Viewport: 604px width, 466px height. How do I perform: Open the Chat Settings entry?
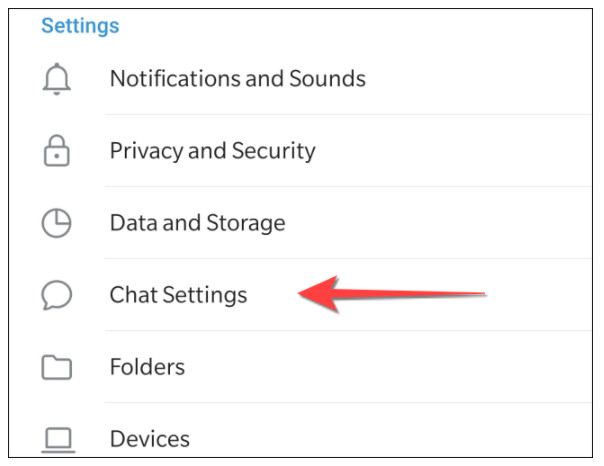178,295
